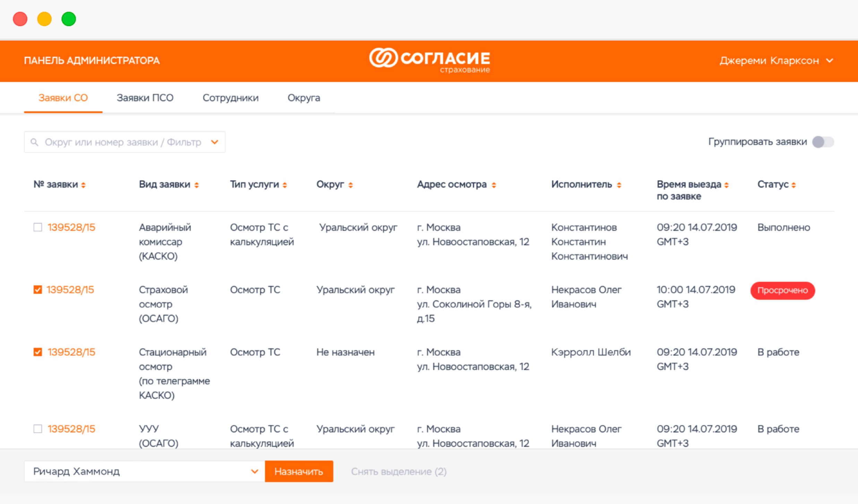Viewport: 858px width, 504px height.
Task: Sort by Исполнитель column arrows
Action: (x=619, y=185)
